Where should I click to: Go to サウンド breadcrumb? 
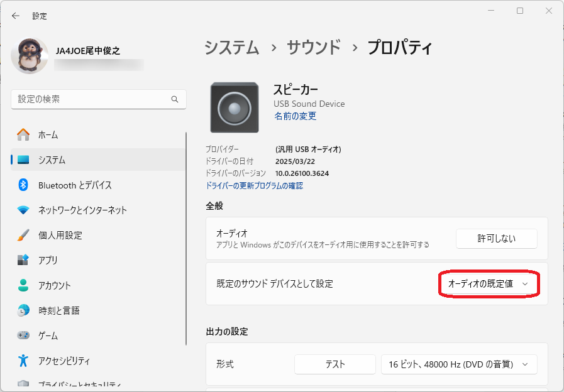tap(314, 47)
